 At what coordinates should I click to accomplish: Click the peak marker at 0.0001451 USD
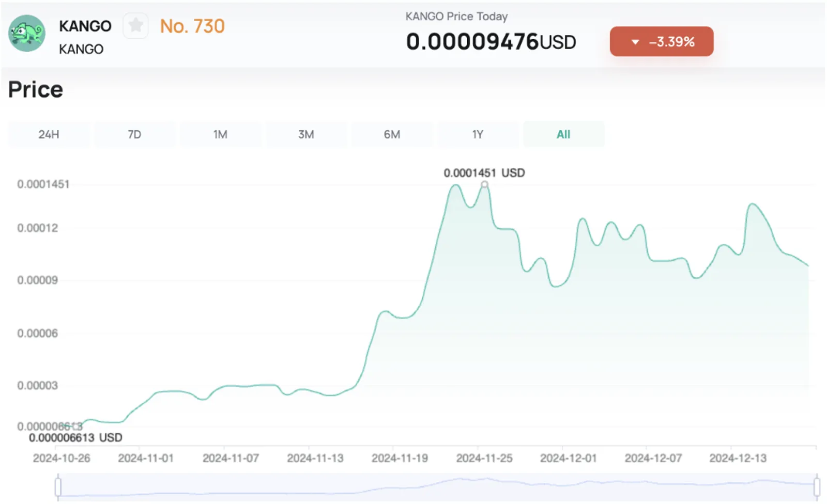484,184
